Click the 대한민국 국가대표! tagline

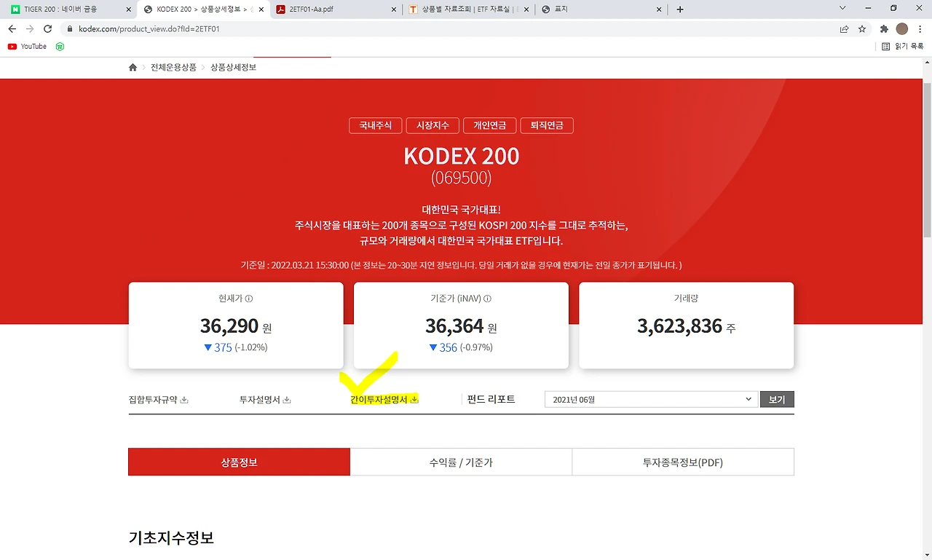point(461,210)
